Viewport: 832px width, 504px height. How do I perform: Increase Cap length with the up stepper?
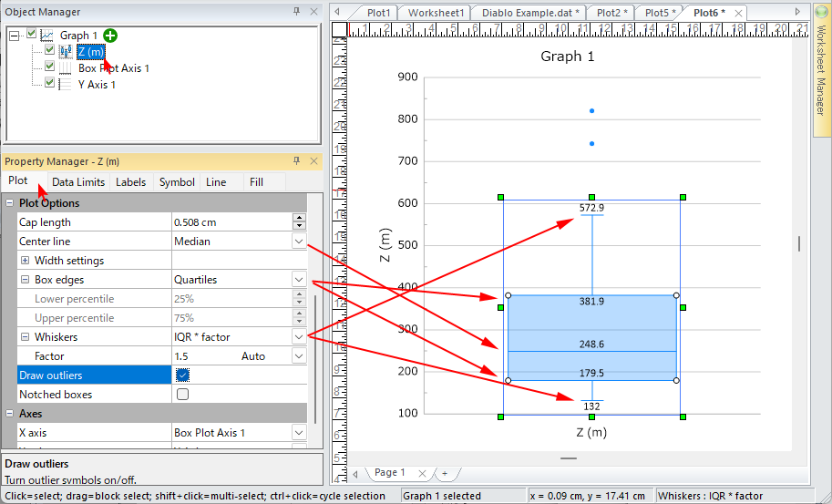(299, 218)
